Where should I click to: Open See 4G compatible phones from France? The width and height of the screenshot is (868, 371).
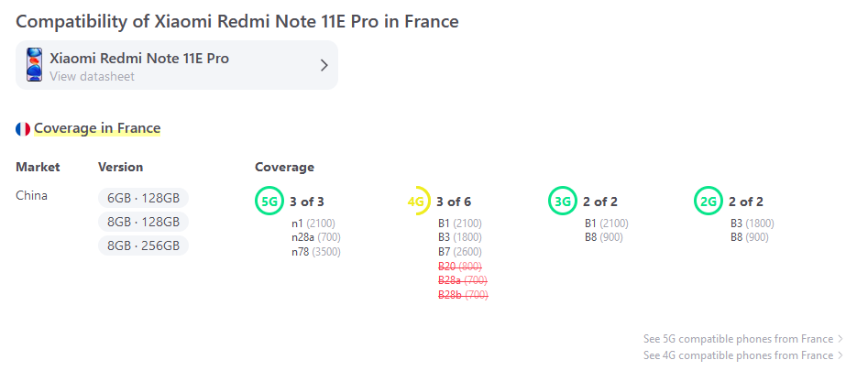pos(738,355)
